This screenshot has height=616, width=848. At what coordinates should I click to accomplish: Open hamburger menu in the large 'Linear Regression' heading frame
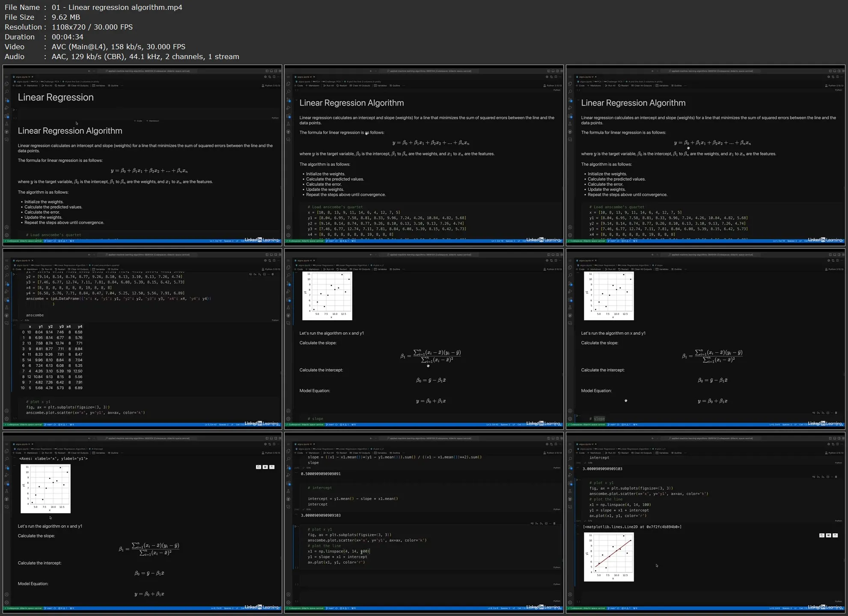pos(6,77)
